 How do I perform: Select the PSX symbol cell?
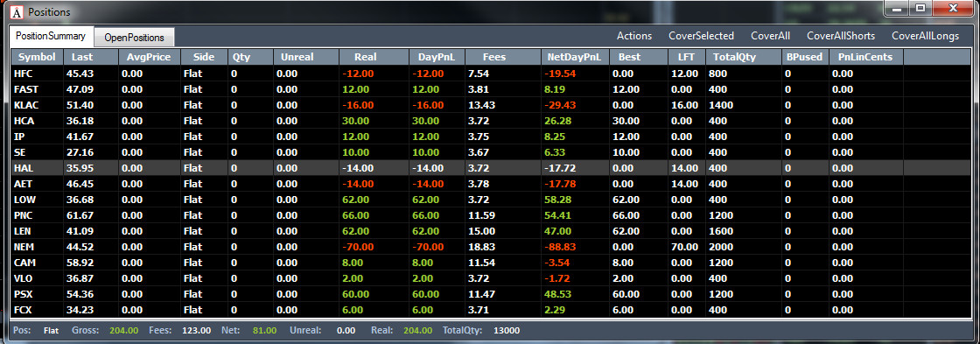point(37,293)
